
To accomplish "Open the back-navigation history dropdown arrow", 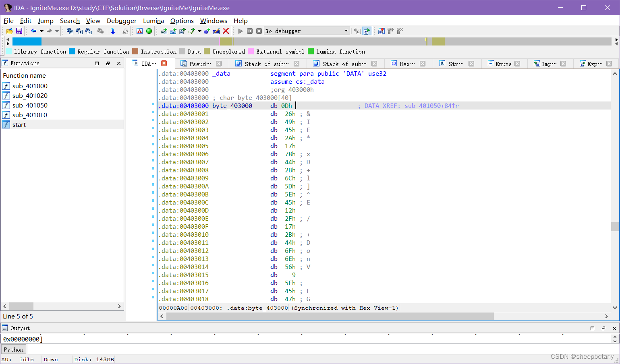I will (41, 31).
